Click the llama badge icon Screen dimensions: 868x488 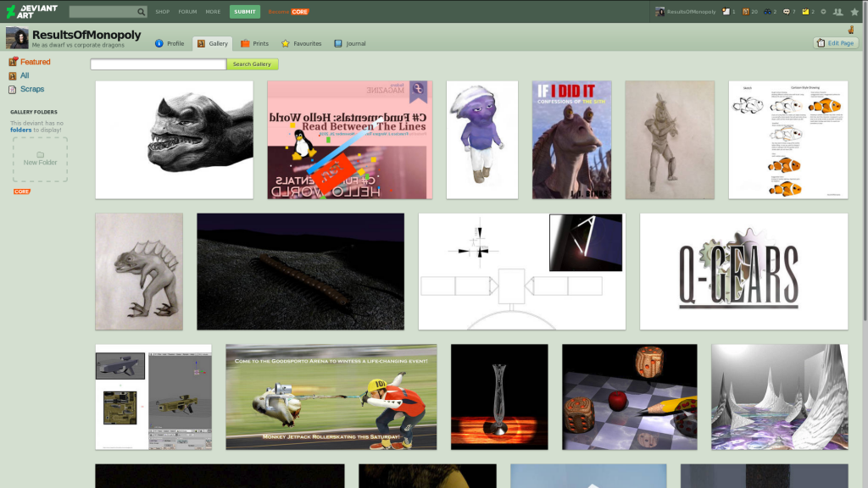[850, 30]
